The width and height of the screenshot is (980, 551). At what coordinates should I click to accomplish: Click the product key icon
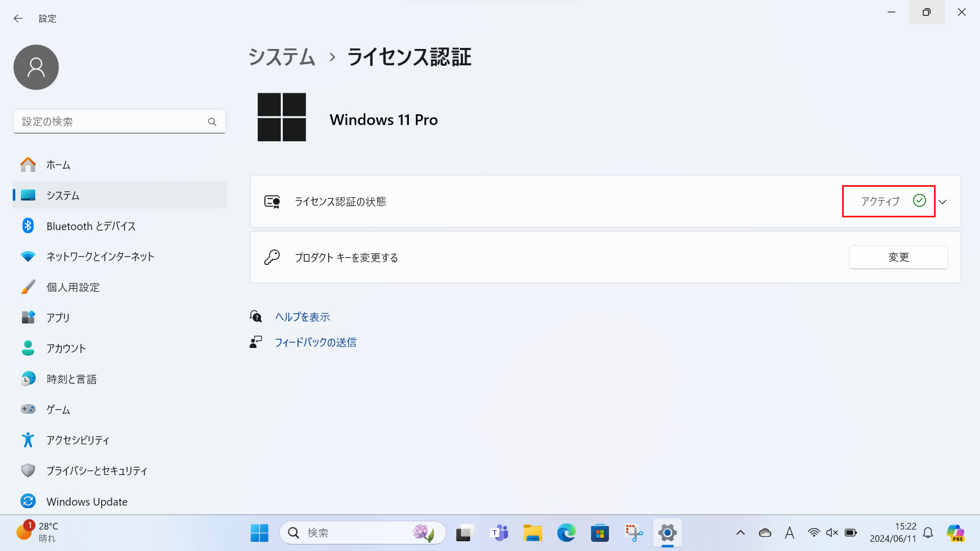coord(272,257)
